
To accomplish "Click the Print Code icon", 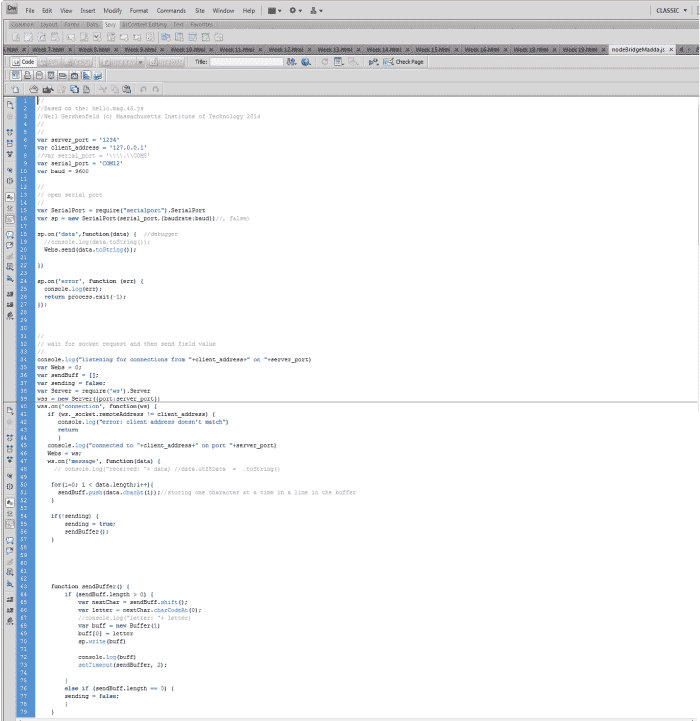I will pos(86,89).
